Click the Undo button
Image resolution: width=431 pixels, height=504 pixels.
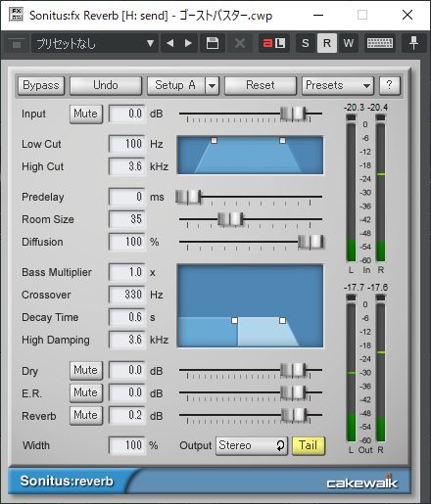coord(106,85)
